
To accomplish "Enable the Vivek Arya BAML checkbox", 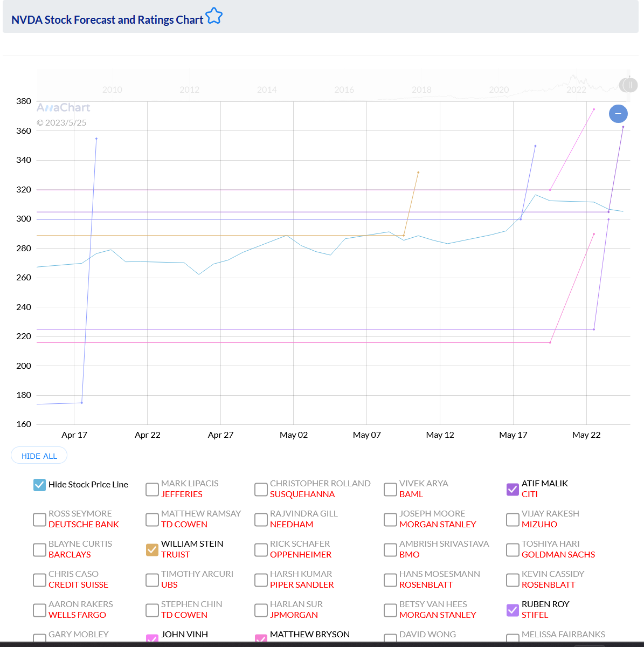I will 390,489.
